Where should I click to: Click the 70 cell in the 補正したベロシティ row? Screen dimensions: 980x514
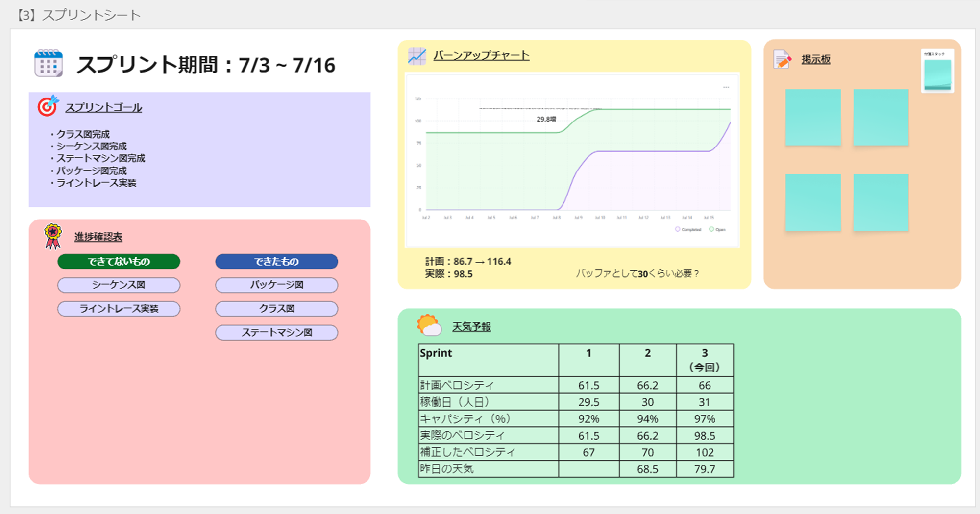pyautogui.click(x=648, y=452)
